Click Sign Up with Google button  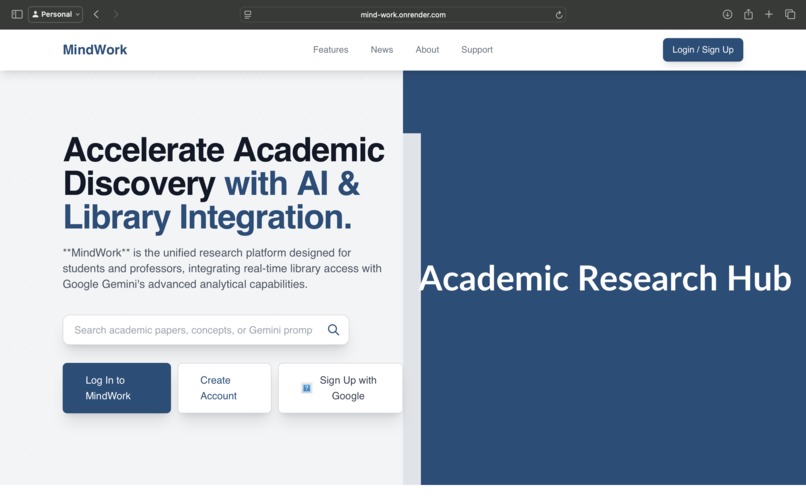click(340, 388)
